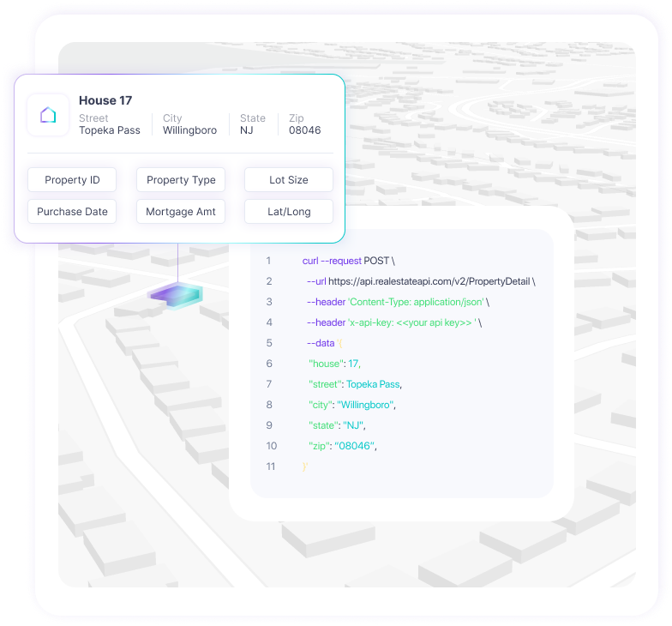Select the Lat/Long button
Image resolution: width=672 pixels, height=626 pixels.
[288, 212]
